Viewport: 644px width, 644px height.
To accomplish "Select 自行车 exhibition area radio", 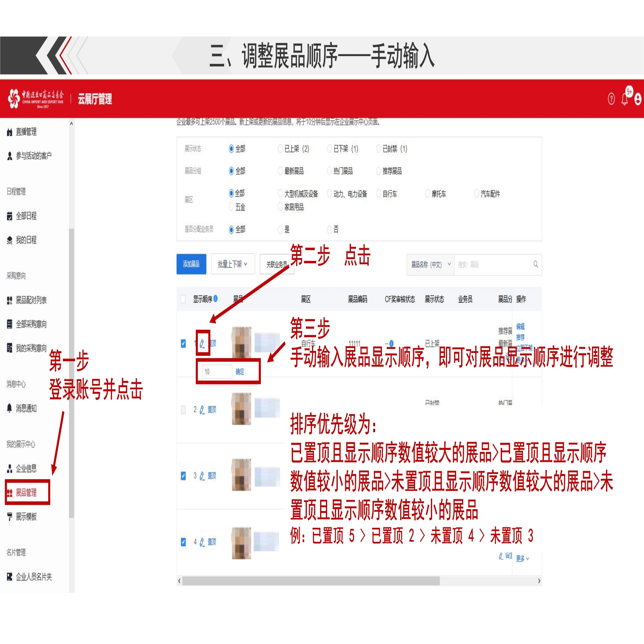I will point(378,193).
